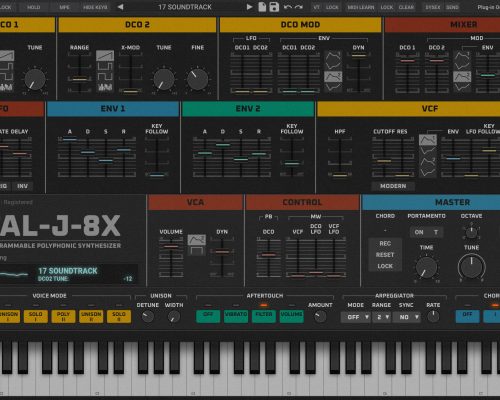Screen dimensions: 500x400
Task: Select DCO 2 narrow pulse waveform icon
Action: pos(105,66)
